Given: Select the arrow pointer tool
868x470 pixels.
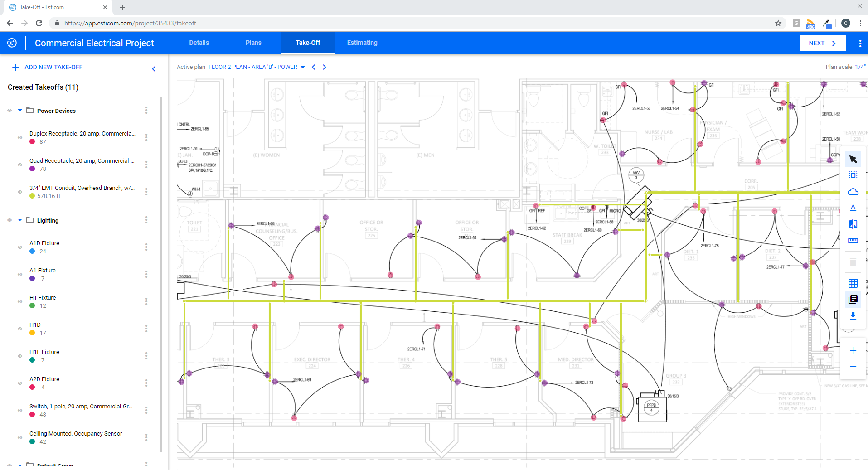Looking at the screenshot, I should point(853,159).
